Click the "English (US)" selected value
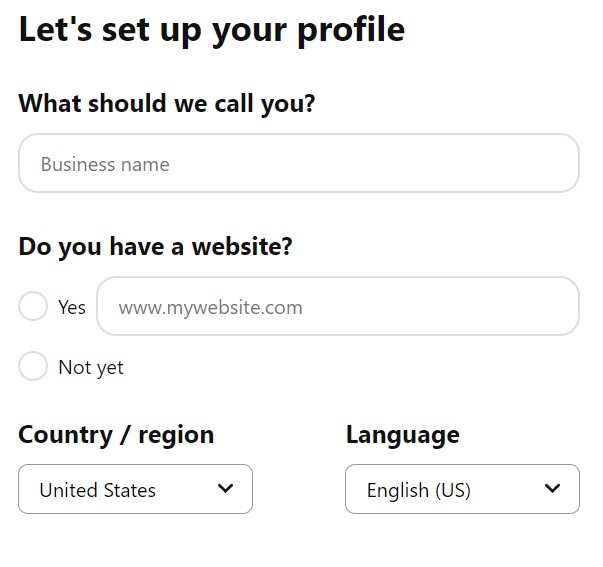603x567 pixels. tap(419, 490)
